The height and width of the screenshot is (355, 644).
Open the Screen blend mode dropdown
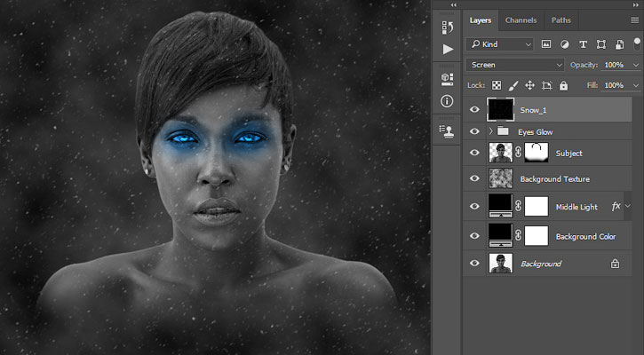click(515, 65)
